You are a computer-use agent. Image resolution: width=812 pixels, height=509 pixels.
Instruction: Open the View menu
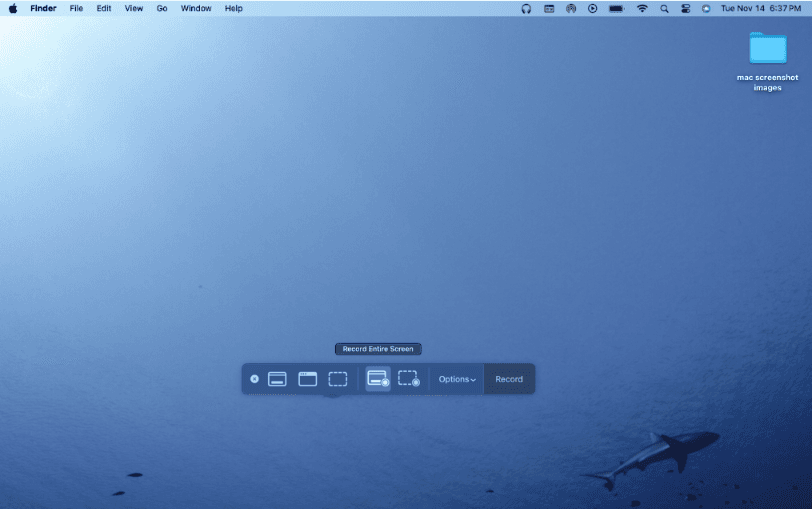[x=134, y=8]
